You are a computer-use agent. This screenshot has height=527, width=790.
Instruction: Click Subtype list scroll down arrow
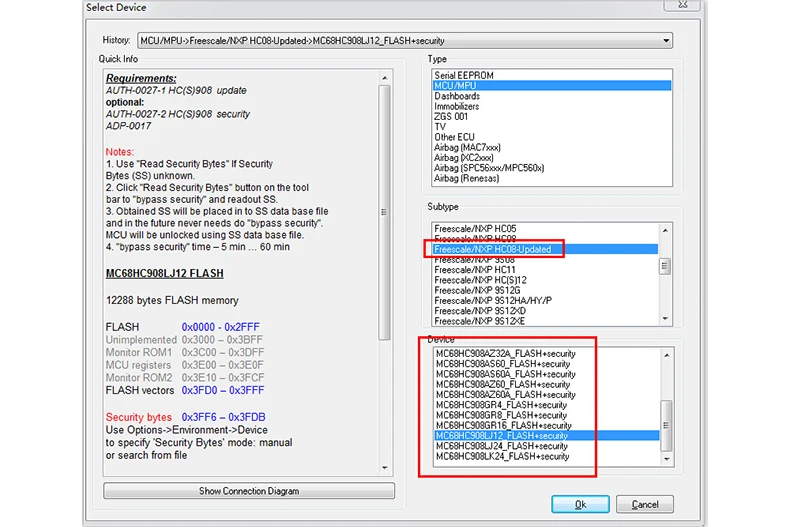tap(665, 318)
